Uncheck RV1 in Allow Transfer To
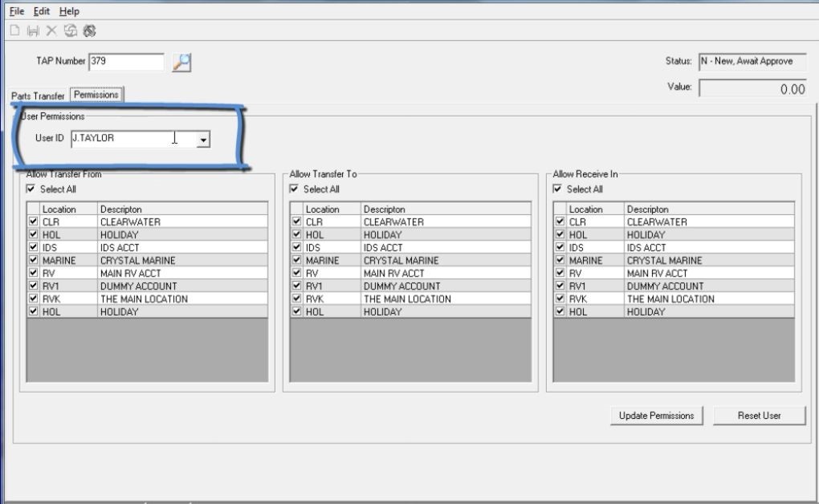The height and width of the screenshot is (504, 819). pyautogui.click(x=296, y=286)
